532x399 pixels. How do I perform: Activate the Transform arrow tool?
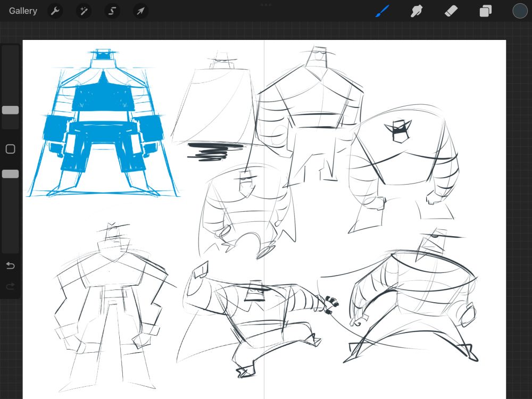[140, 11]
